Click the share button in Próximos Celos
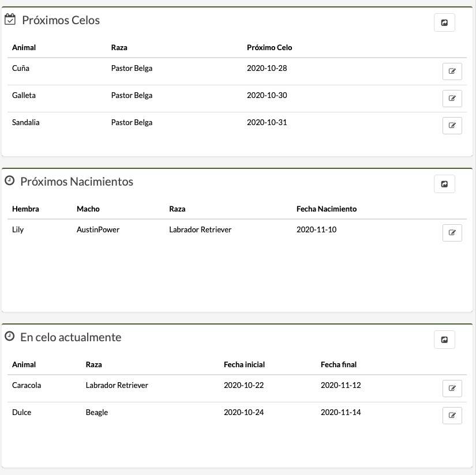Viewport: 476px width, 475px height. (444, 22)
